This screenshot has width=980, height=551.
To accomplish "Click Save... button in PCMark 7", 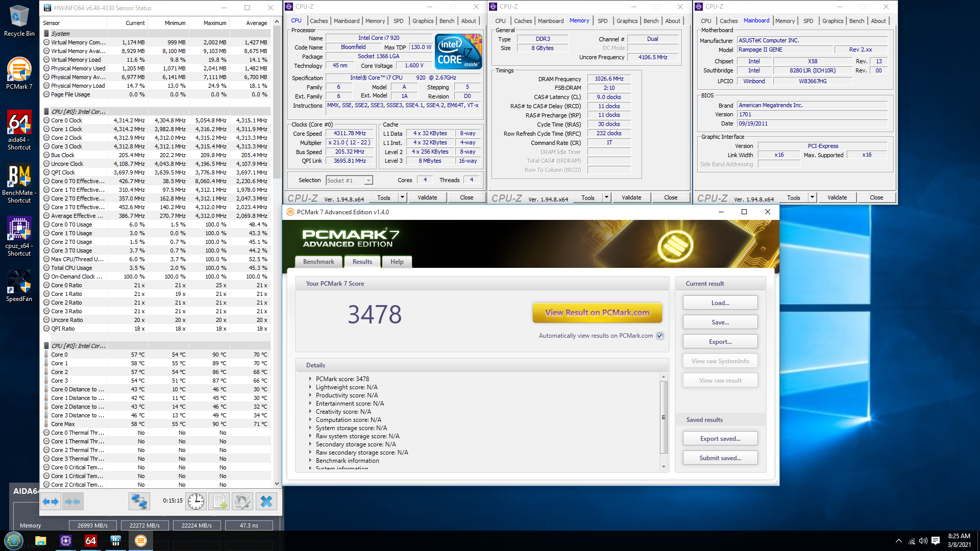I will click(x=720, y=322).
